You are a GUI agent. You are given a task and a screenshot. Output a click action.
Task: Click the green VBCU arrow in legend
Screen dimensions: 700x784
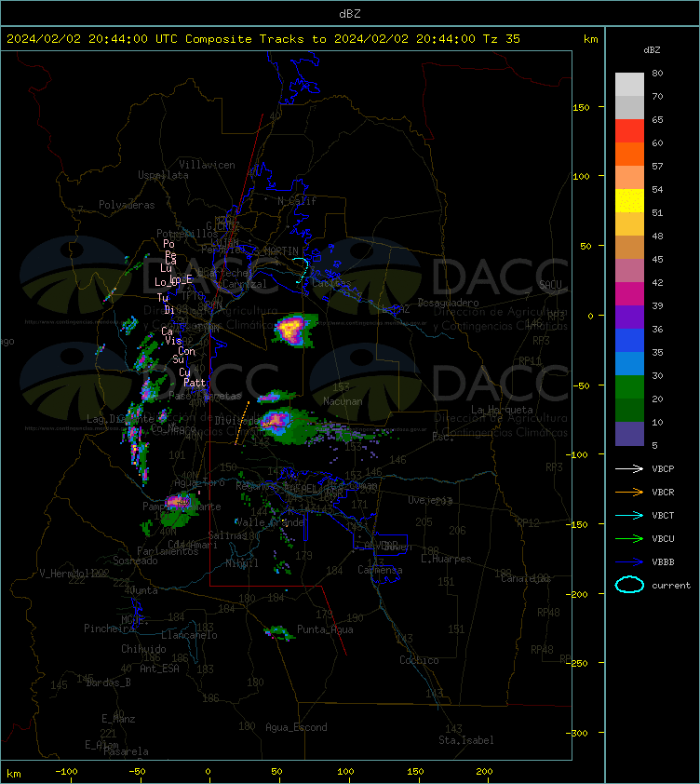629,538
